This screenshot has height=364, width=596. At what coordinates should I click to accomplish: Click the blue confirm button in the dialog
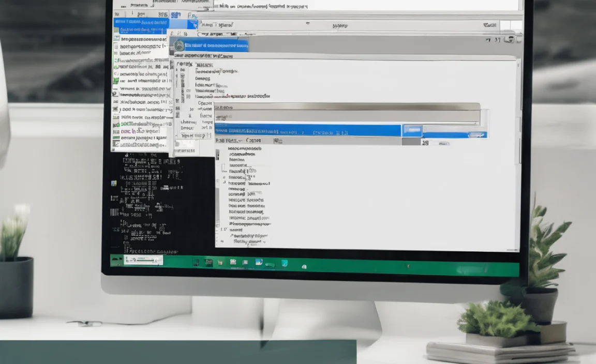412,130
